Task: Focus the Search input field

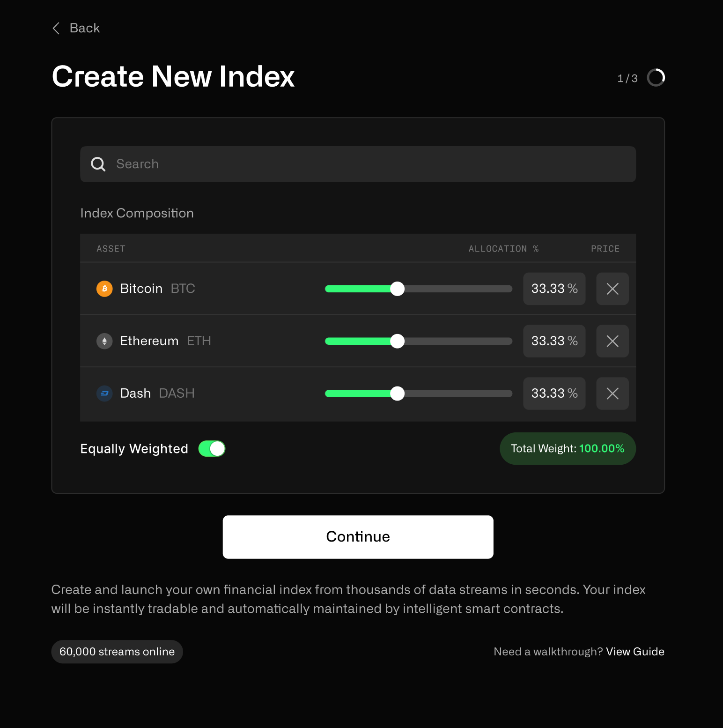Action: pyautogui.click(x=358, y=164)
